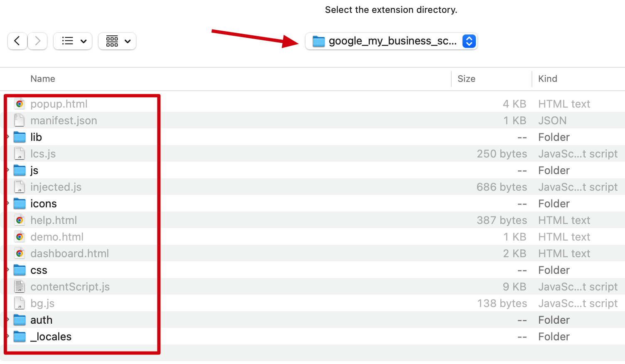Screen dimensions: 625x364
Task: Expand the css folder disclosure triangle
Action: click(x=7, y=270)
